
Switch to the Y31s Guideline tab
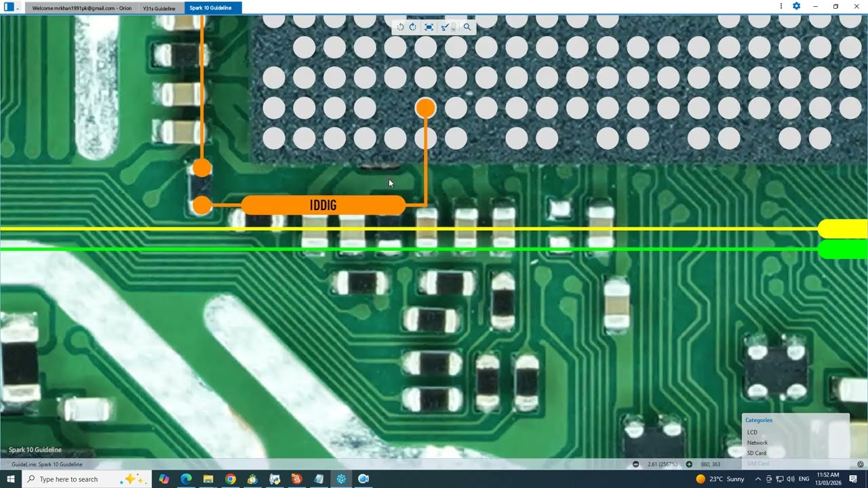pos(159,8)
